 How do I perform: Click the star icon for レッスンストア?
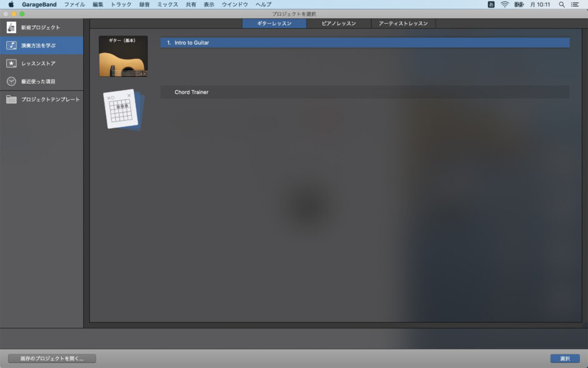(x=11, y=63)
